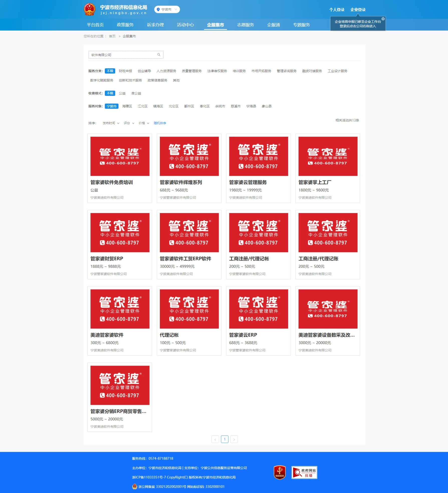Select 准公益 fee mode
The width and height of the screenshot is (448, 493).
[x=136, y=93]
